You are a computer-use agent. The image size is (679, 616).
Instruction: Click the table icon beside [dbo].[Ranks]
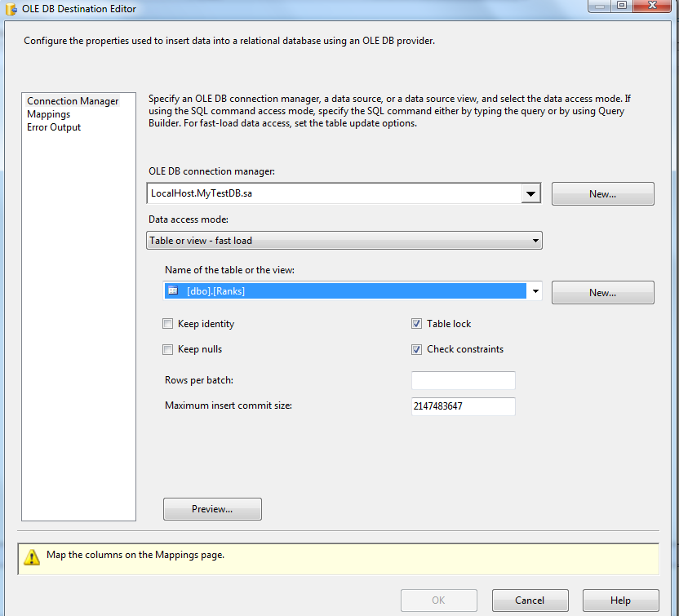pyautogui.click(x=173, y=290)
